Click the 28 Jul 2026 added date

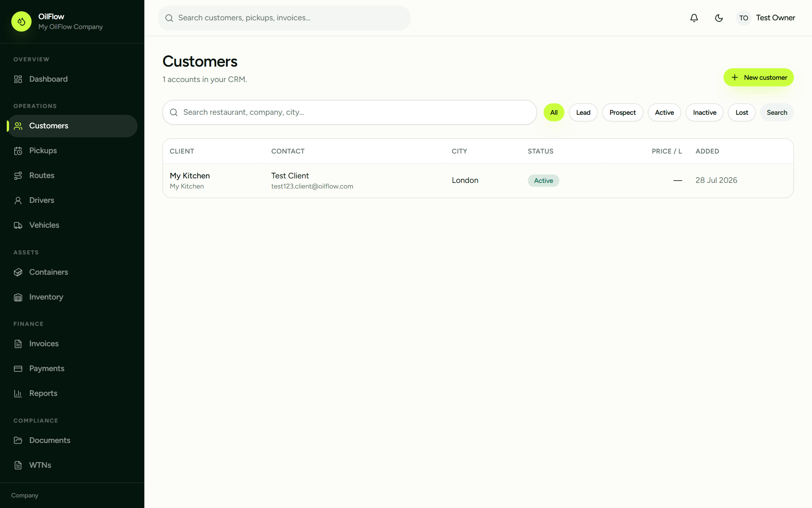pos(716,180)
